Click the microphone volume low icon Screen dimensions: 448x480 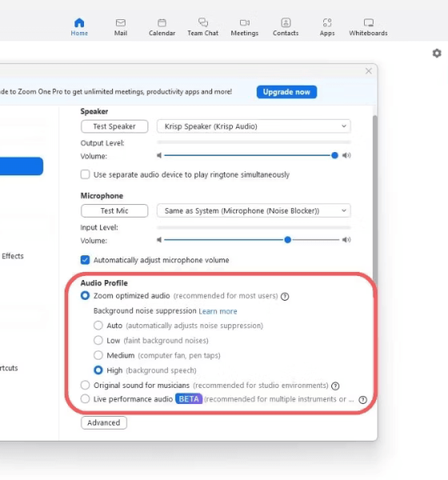(x=159, y=240)
